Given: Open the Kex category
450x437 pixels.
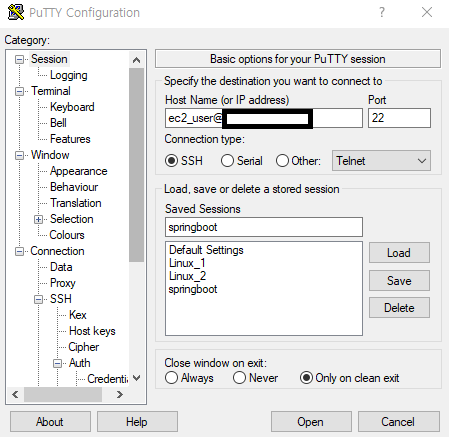Looking at the screenshot, I should (x=78, y=315).
